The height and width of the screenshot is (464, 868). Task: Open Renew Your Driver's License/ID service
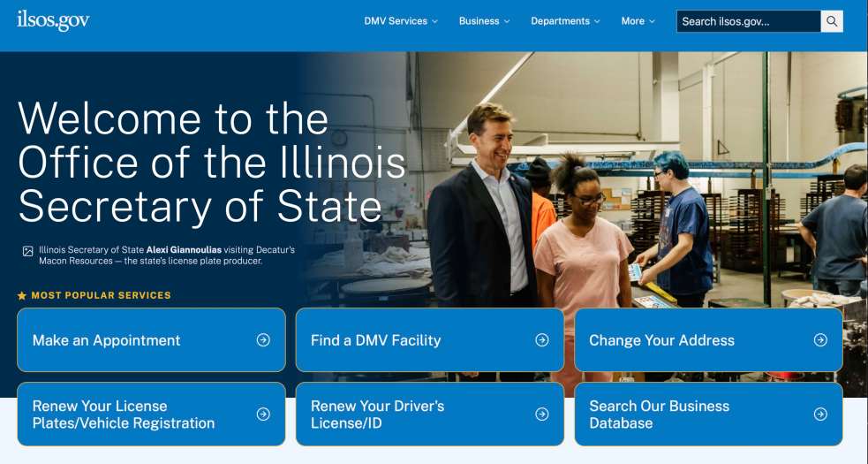[x=429, y=415]
